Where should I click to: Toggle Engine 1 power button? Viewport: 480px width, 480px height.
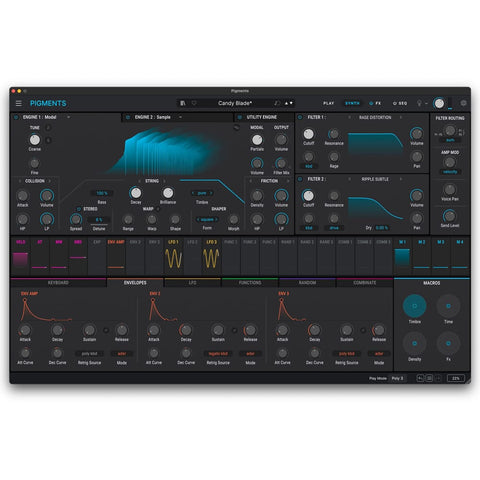[16, 117]
